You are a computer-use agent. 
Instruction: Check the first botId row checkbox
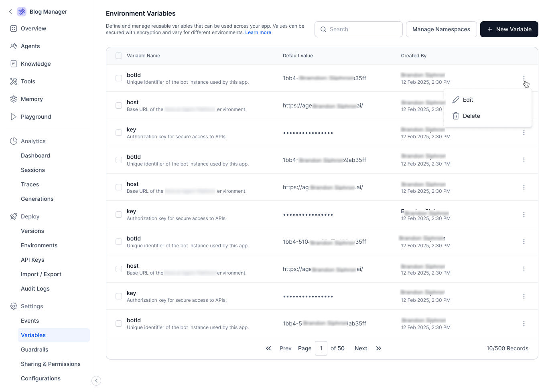tap(119, 78)
